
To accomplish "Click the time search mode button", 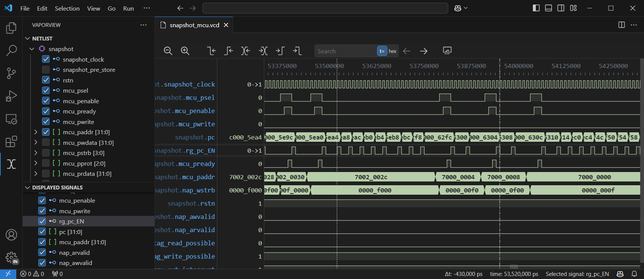I will (382, 51).
